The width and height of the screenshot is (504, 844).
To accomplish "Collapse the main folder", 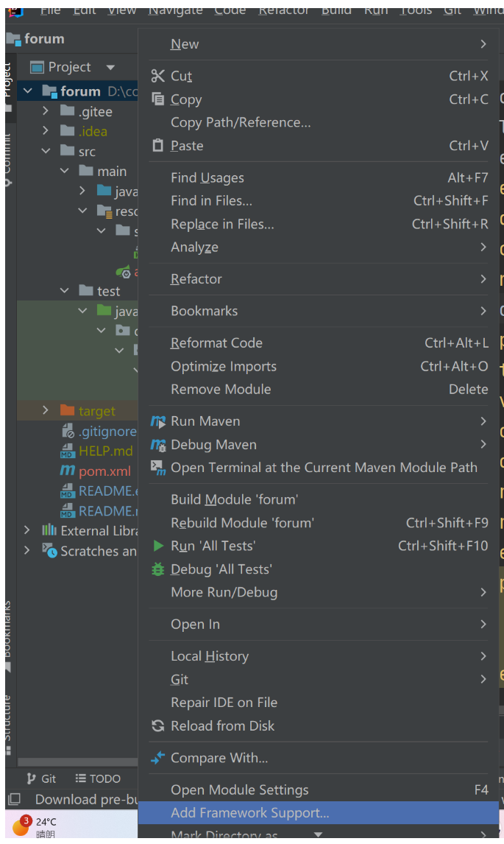I will coord(64,171).
